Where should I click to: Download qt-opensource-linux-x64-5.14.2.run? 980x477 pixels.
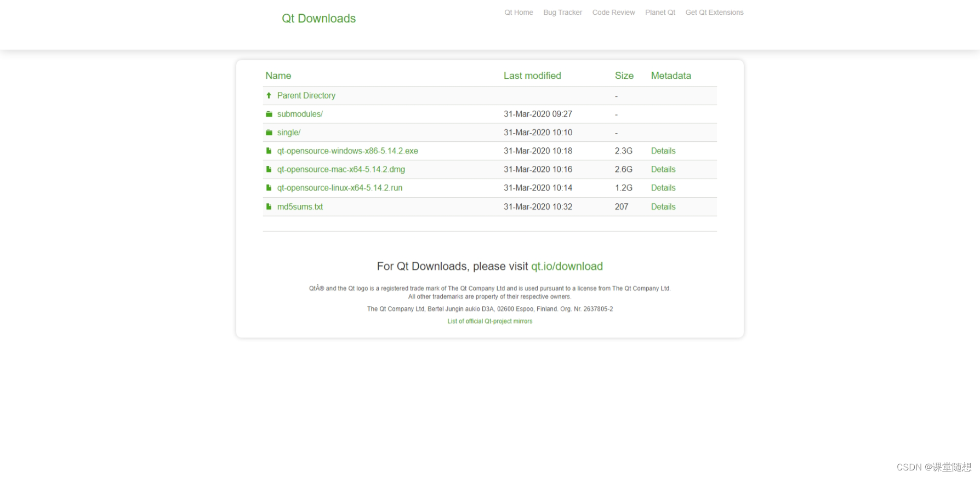(340, 188)
